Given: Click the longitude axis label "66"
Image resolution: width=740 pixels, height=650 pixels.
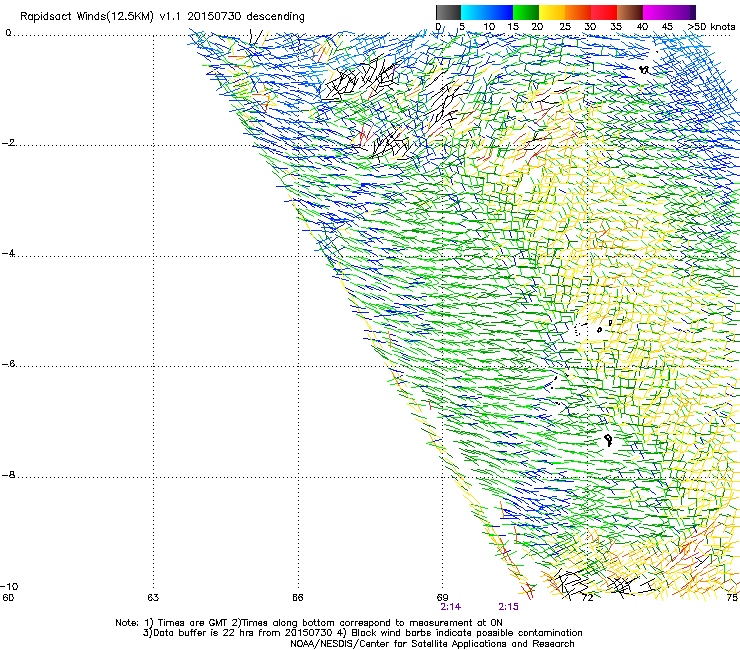Looking at the screenshot, I should point(297,598).
